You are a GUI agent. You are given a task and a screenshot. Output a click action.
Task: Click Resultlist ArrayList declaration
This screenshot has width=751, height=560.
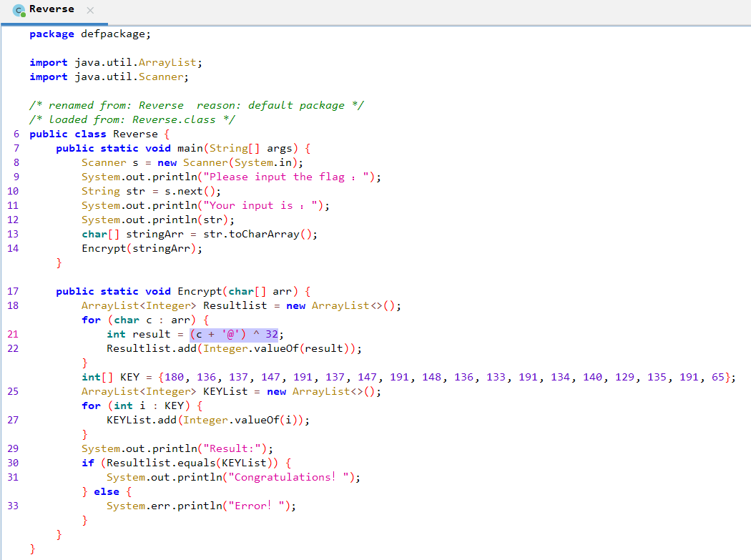pyautogui.click(x=242, y=305)
